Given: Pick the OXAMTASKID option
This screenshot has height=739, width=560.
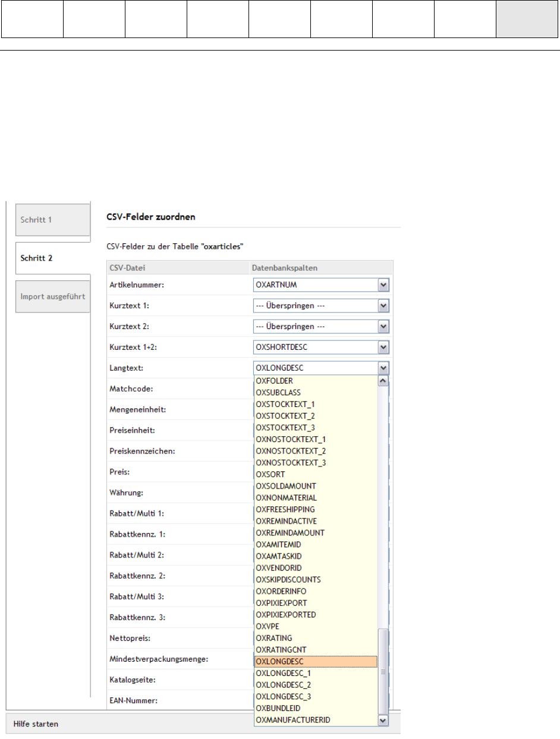Looking at the screenshot, I should tap(316, 556).
